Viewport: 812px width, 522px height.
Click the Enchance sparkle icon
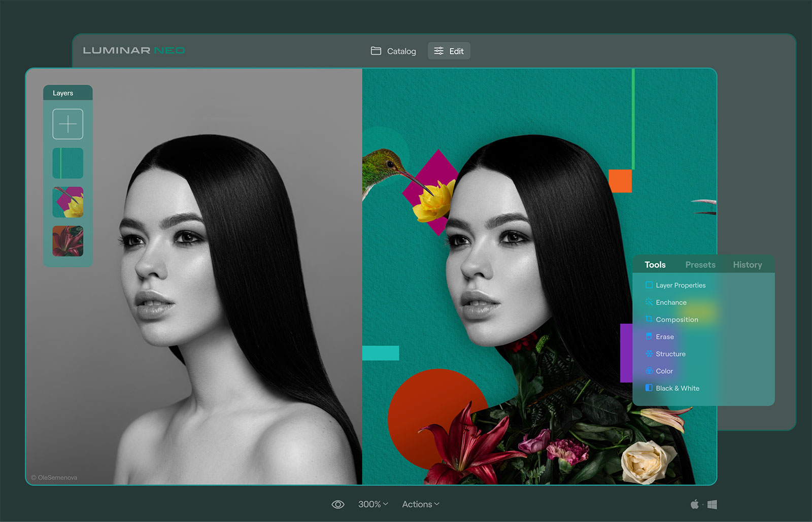click(x=649, y=302)
